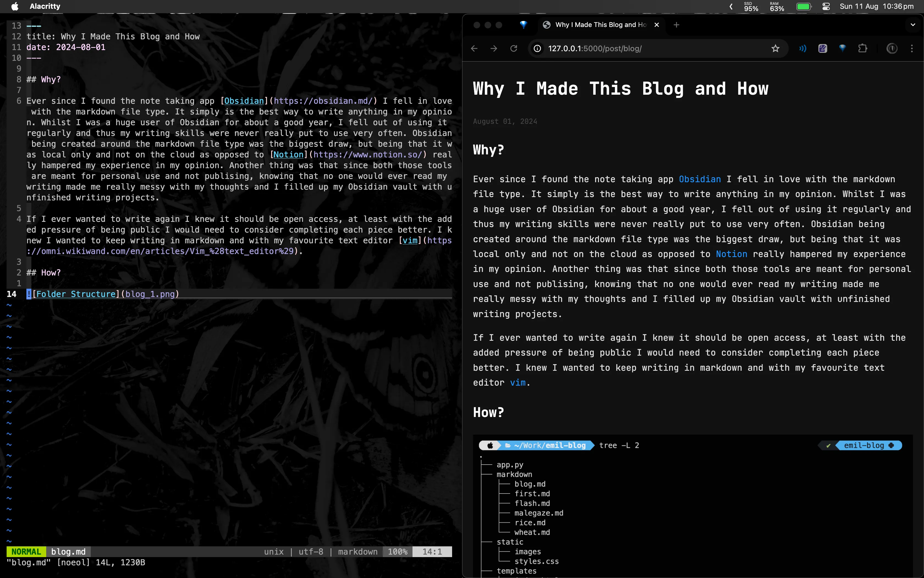Viewport: 924px width, 578px height.
Task: Click the purple notes extension icon
Action: point(823,48)
